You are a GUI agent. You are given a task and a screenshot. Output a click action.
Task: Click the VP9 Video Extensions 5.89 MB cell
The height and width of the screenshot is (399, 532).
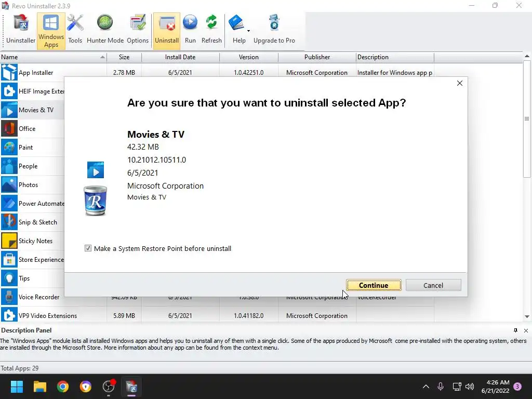pyautogui.click(x=124, y=315)
